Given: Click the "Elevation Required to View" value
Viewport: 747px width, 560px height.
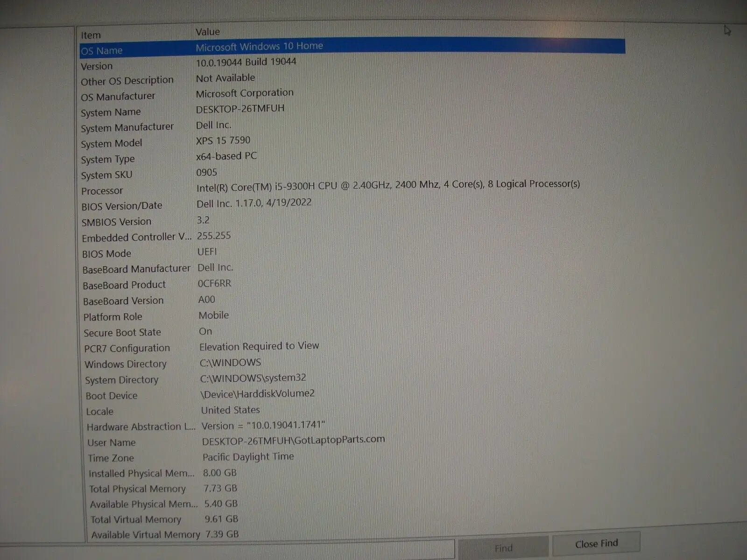Looking at the screenshot, I should coord(259,346).
